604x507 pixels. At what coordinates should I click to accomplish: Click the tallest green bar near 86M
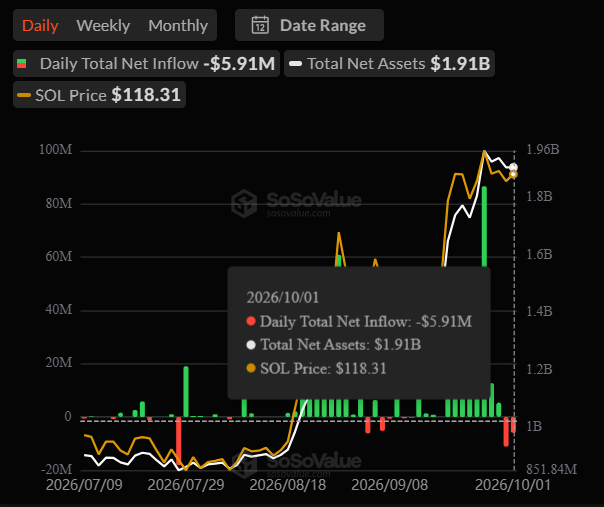484,227
